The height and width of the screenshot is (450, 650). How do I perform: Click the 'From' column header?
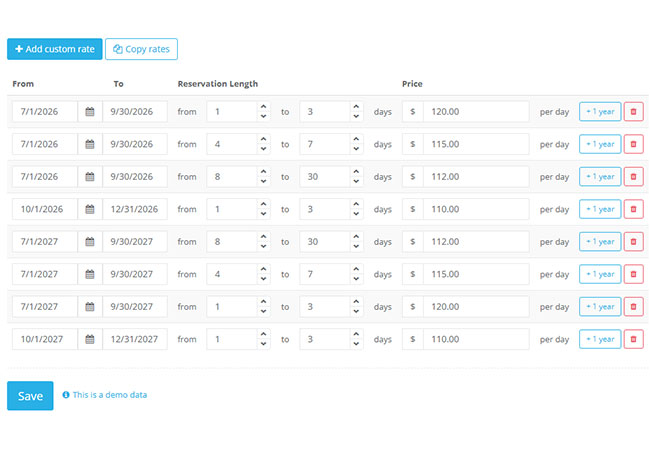pos(23,84)
